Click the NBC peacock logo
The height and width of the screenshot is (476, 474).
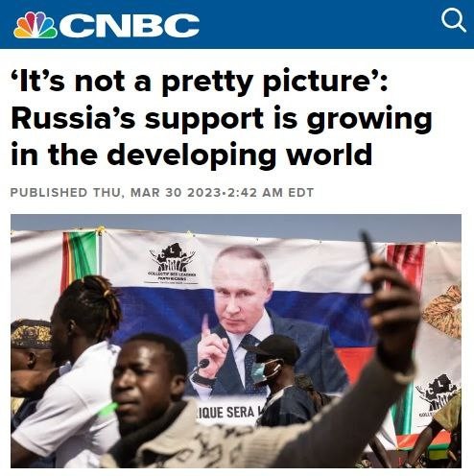click(x=36, y=25)
